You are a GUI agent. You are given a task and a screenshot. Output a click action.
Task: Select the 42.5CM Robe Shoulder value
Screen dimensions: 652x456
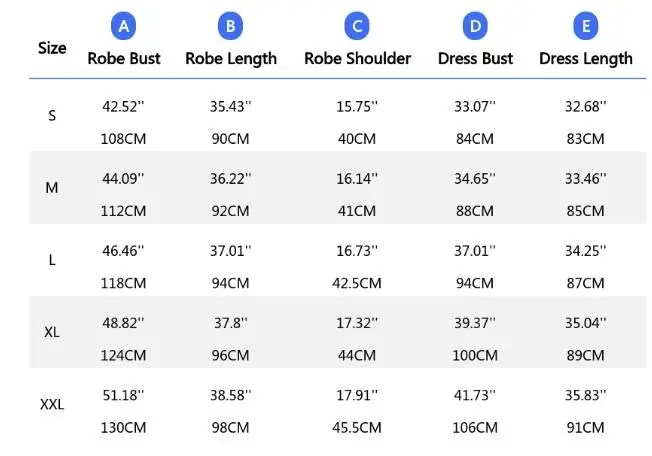point(357,283)
